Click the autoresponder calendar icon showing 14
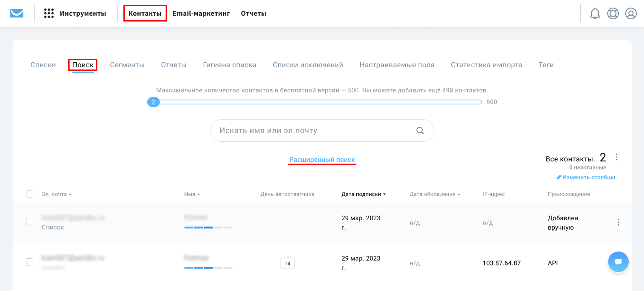The height and width of the screenshot is (291, 644). tap(287, 263)
